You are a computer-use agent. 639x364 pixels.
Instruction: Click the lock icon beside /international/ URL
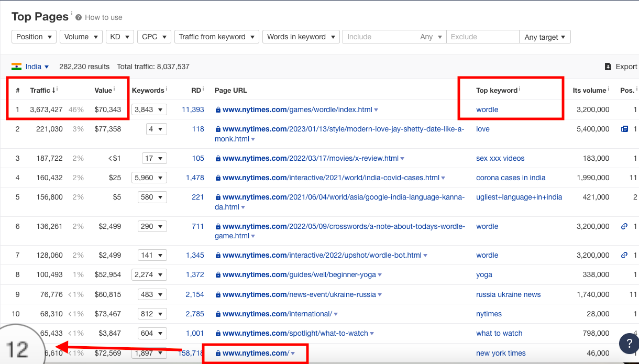[x=218, y=314]
